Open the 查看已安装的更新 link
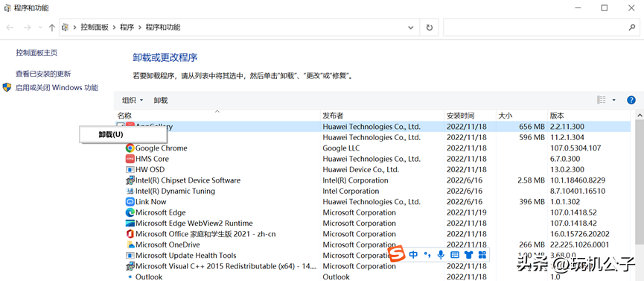The width and height of the screenshot is (644, 281). click(x=43, y=74)
